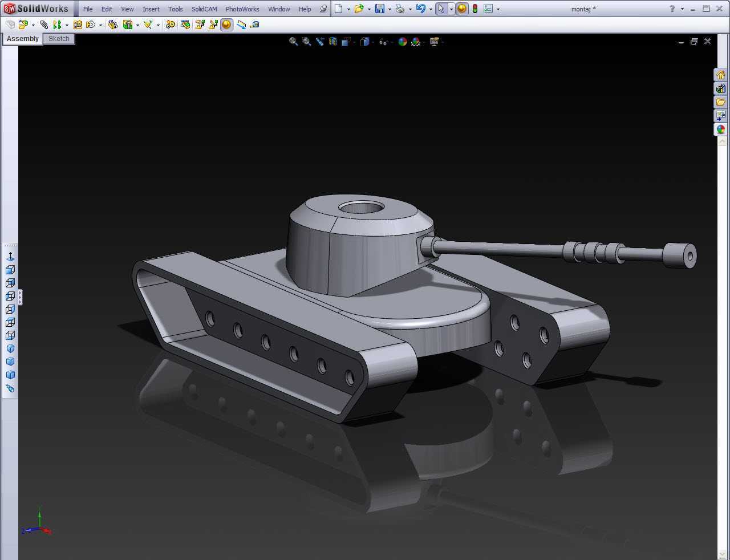Create a new document with the New icon
The image size is (730, 560).
[339, 9]
